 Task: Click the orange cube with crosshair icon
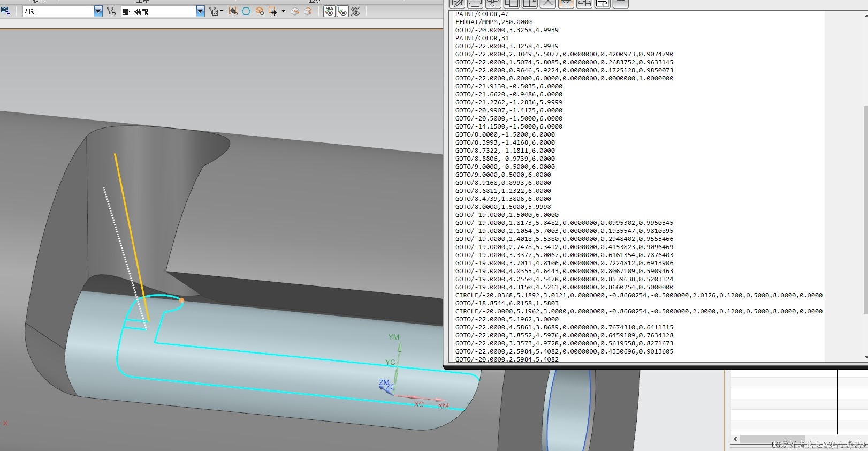[260, 11]
